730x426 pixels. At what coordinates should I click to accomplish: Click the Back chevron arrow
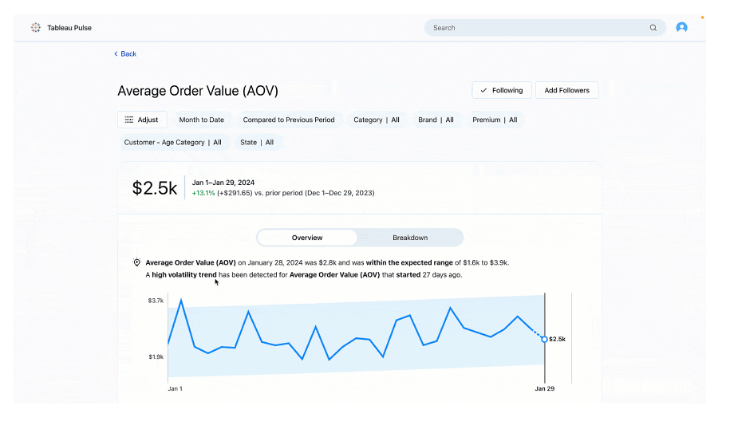pyautogui.click(x=115, y=54)
